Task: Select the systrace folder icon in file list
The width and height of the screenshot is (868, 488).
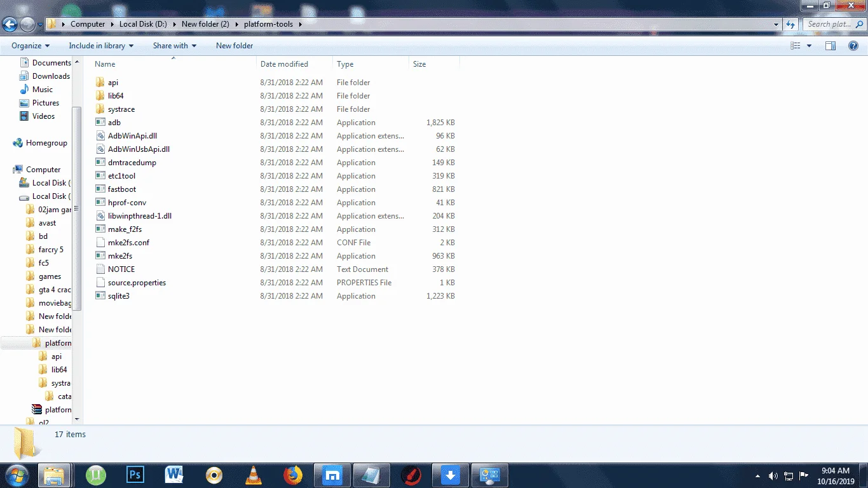Action: point(100,109)
